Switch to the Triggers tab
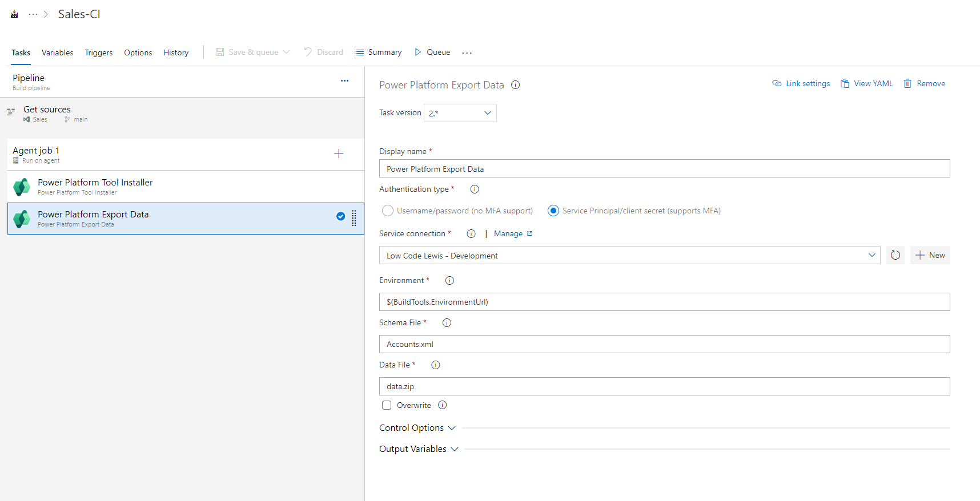 [99, 52]
